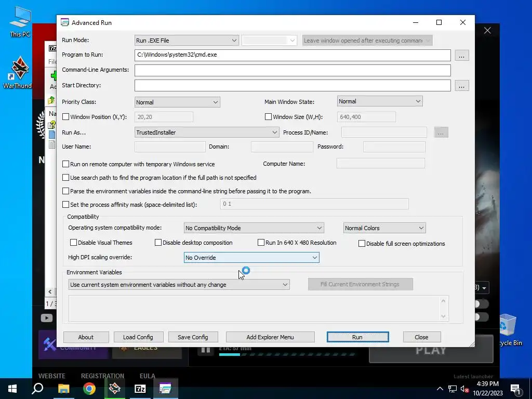
Task: Open the War Thunder desktop shortcut
Action: (18, 72)
